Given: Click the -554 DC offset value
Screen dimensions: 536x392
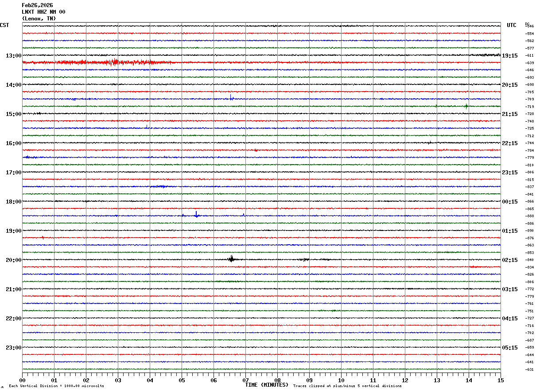Looking at the screenshot, I should [x=529, y=34].
